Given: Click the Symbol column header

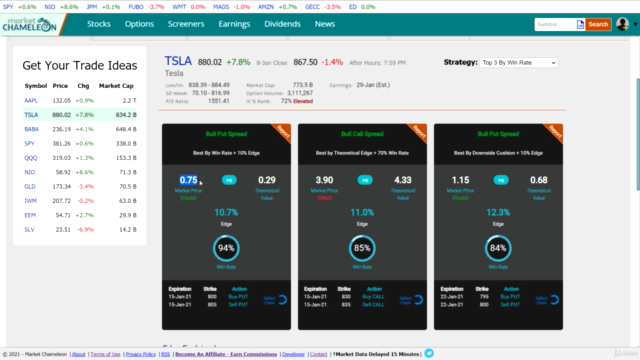Looking at the screenshot, I should [36, 86].
